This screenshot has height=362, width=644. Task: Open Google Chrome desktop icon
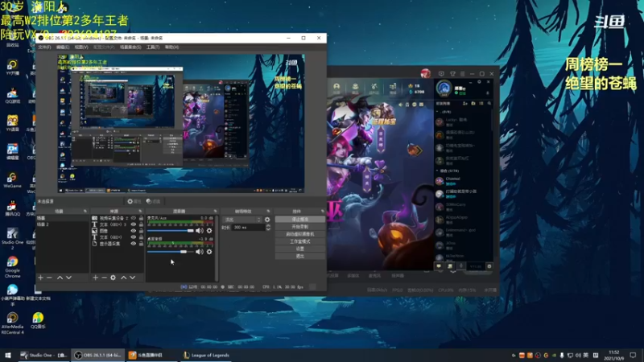click(x=12, y=266)
